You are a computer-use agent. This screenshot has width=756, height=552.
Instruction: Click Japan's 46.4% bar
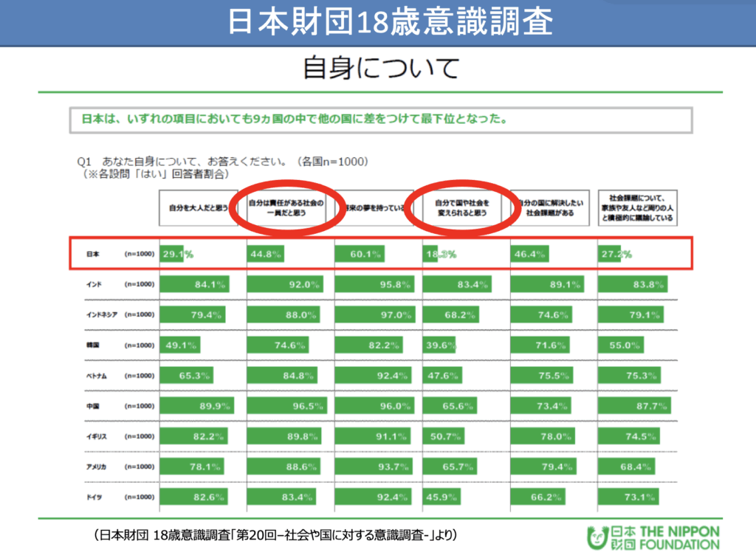pyautogui.click(x=530, y=254)
